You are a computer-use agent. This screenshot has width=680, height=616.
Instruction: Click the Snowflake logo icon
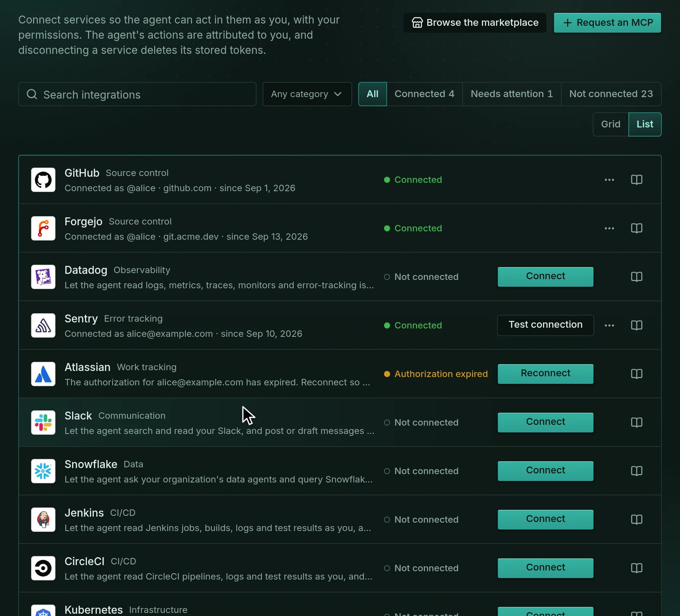point(43,471)
